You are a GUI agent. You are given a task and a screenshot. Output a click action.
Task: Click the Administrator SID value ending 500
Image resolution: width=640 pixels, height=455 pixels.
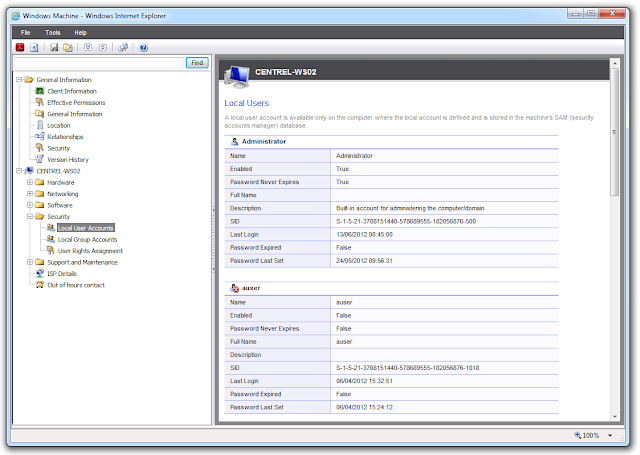point(406,221)
